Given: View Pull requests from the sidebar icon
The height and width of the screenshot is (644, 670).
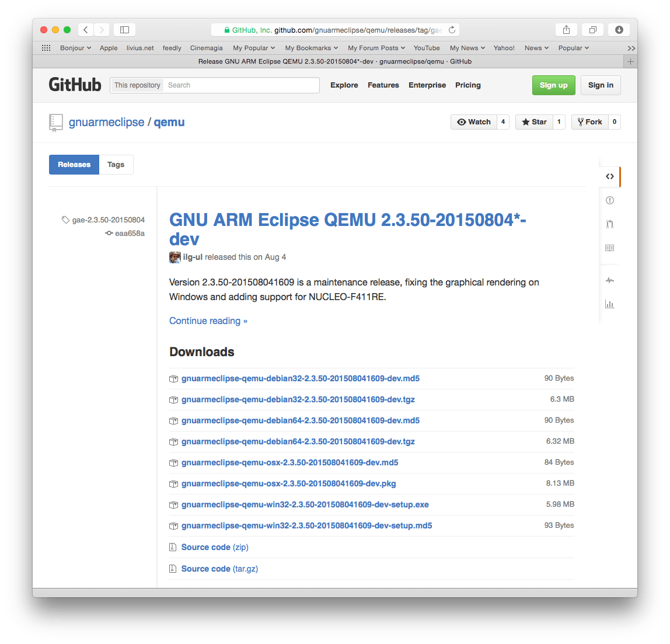Looking at the screenshot, I should click(609, 224).
